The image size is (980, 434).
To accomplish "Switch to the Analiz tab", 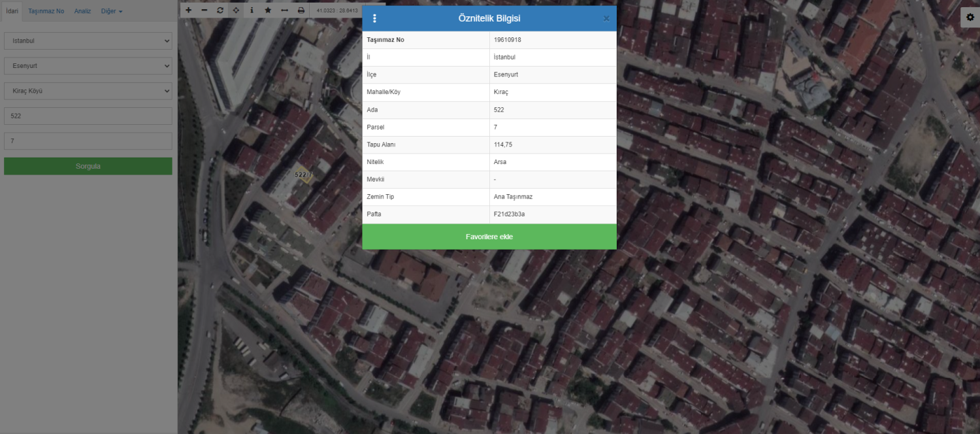I will [x=82, y=11].
